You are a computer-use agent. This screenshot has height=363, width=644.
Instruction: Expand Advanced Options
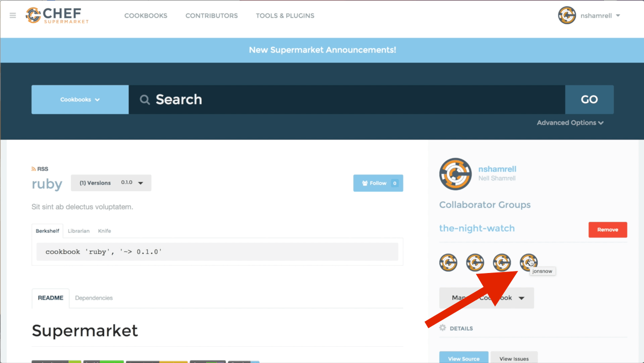pyautogui.click(x=570, y=123)
